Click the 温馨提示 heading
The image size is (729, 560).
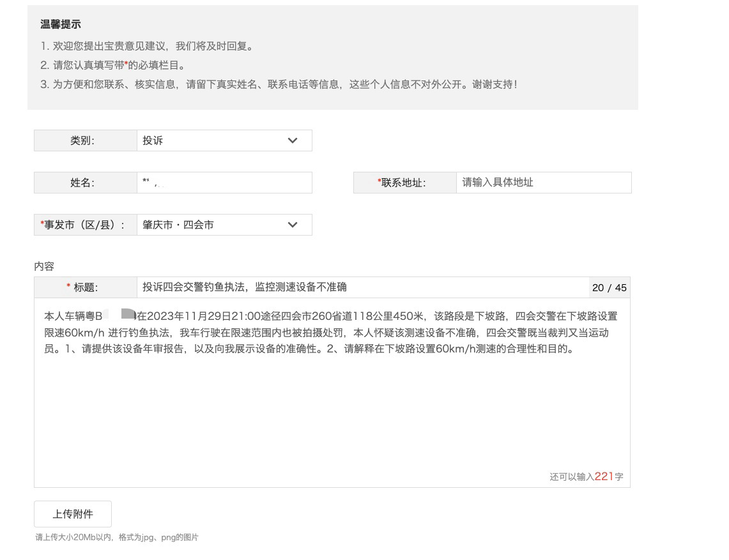point(61,25)
